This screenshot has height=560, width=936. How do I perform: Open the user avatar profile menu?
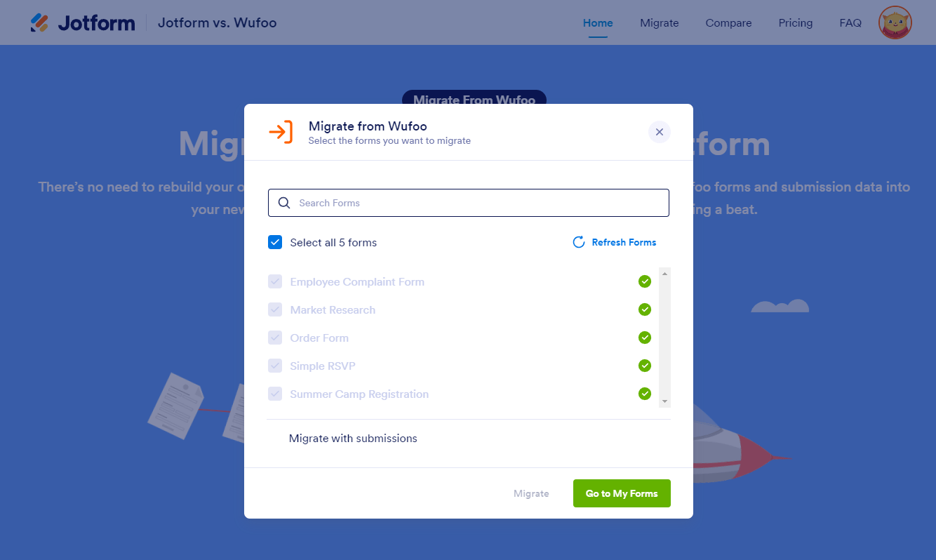(x=895, y=23)
